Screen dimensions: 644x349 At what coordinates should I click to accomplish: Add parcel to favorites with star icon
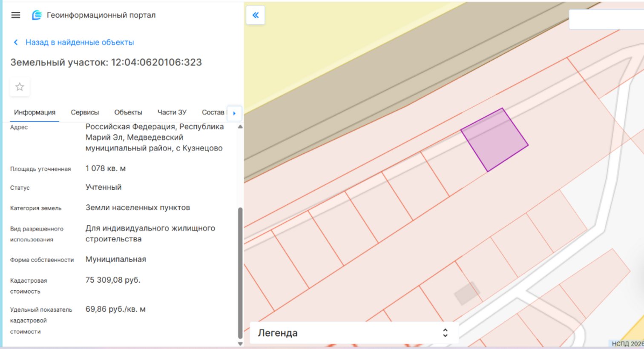[20, 87]
